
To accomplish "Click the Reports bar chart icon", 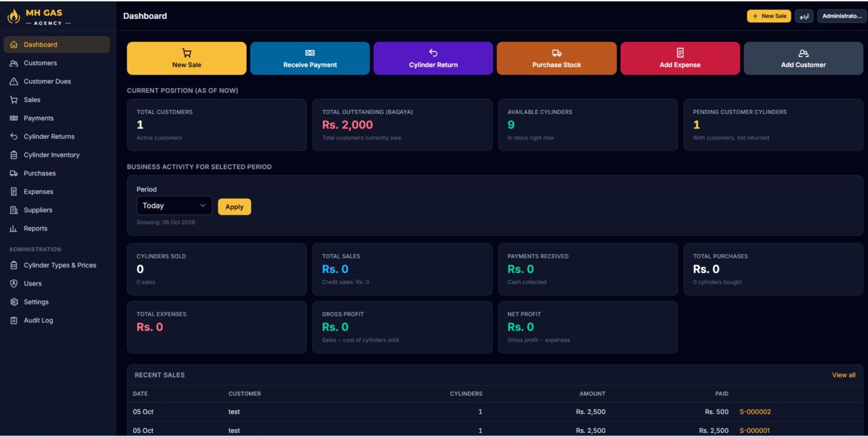I will [x=14, y=228].
